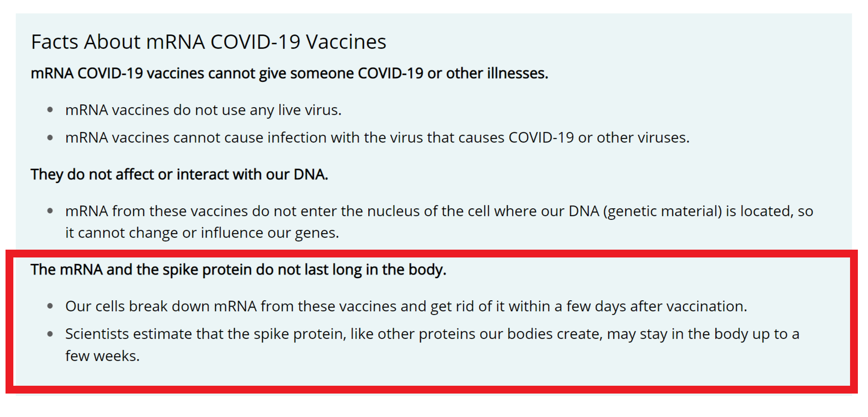Click the bullet dot before 'Scientists estimate'
Image resolution: width=868 pixels, height=417 pixels.
[50, 334]
